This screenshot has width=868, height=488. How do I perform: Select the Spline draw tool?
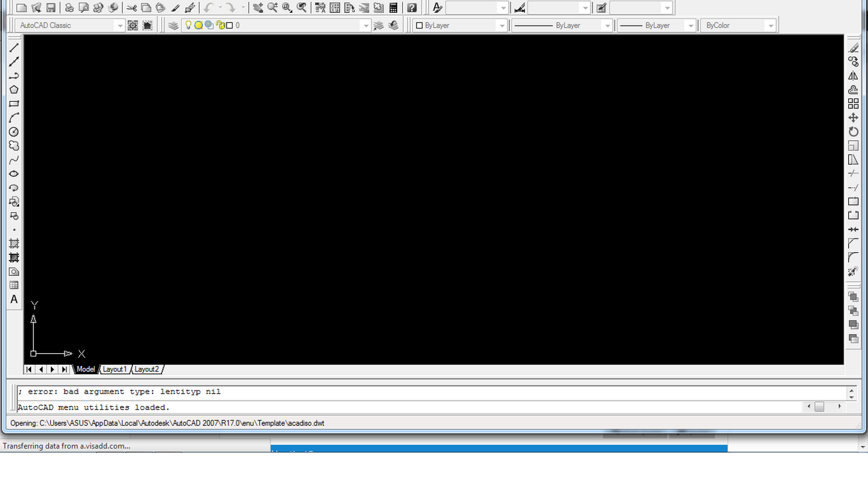[14, 160]
